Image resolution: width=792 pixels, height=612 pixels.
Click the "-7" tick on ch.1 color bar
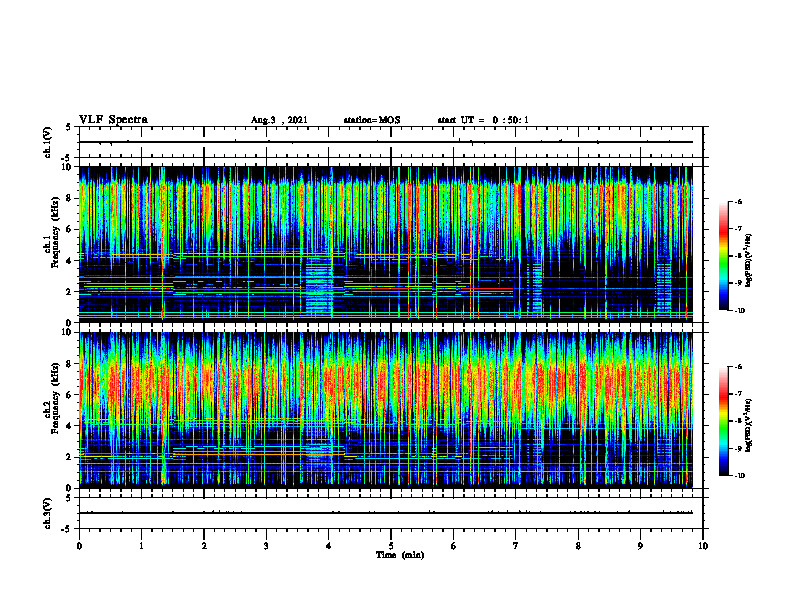737,229
